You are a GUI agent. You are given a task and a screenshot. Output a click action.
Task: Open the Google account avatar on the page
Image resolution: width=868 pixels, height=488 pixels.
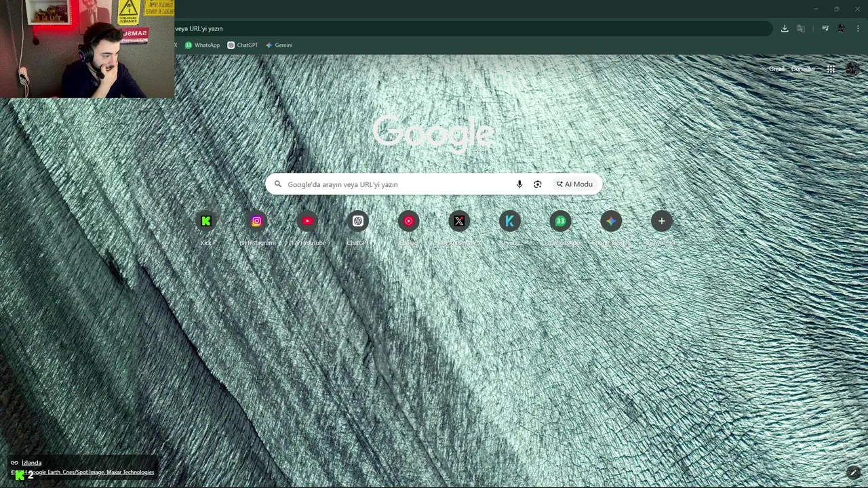click(x=852, y=69)
